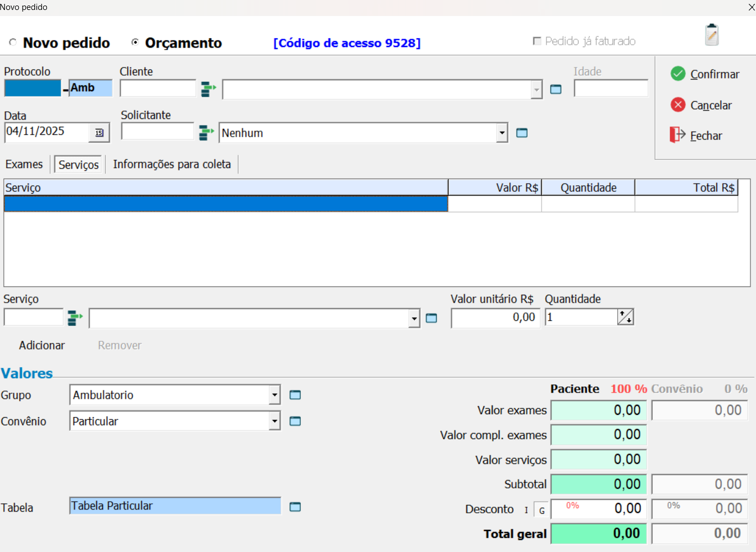Click the green search icon beside Solicitante code
This screenshot has width=756, height=552.
[x=206, y=133]
